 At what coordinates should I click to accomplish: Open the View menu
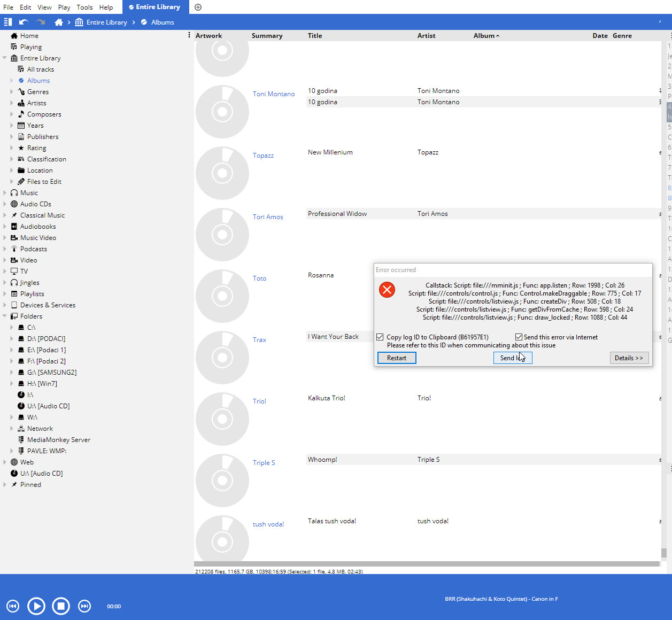tap(44, 7)
